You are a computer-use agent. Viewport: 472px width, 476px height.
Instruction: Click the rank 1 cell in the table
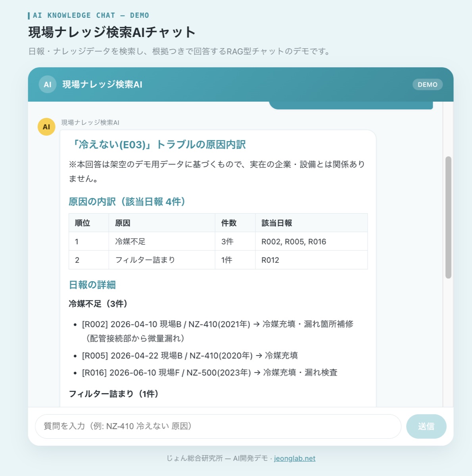[89, 242]
